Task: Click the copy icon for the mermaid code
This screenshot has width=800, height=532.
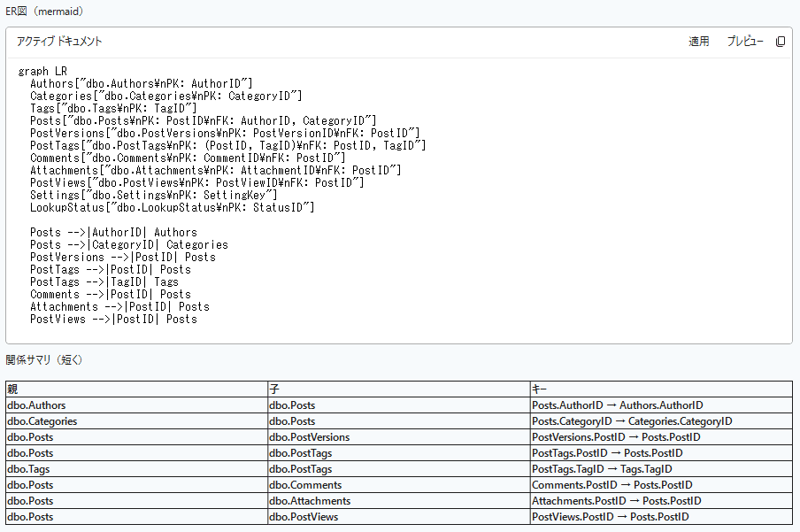Action: pos(781,41)
